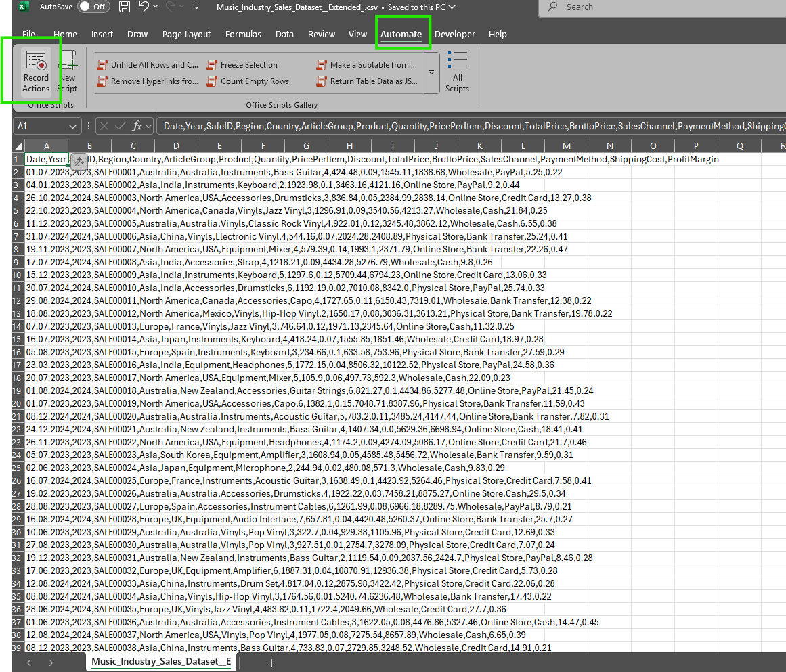Switch to the Draw tab
Viewport: 786px width, 672px height.
[137, 34]
